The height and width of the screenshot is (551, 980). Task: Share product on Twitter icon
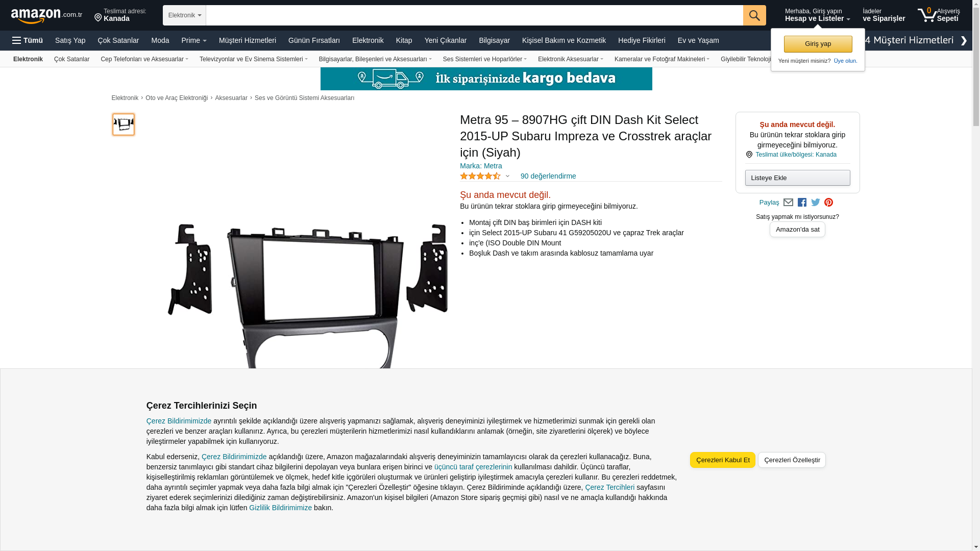click(816, 203)
